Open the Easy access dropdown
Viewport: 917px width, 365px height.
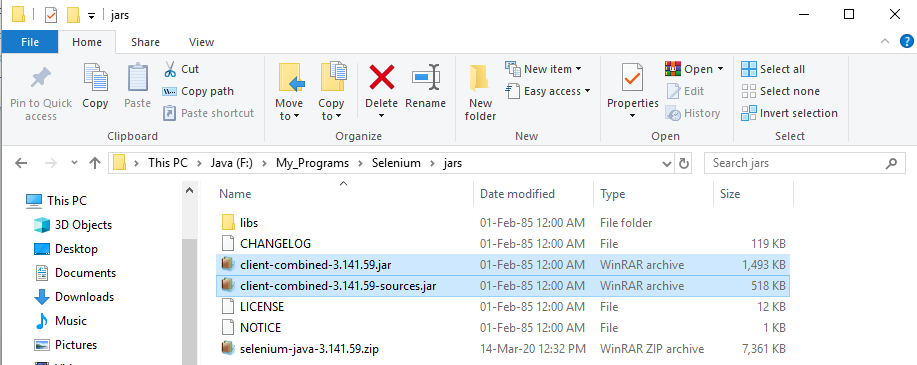coord(548,91)
